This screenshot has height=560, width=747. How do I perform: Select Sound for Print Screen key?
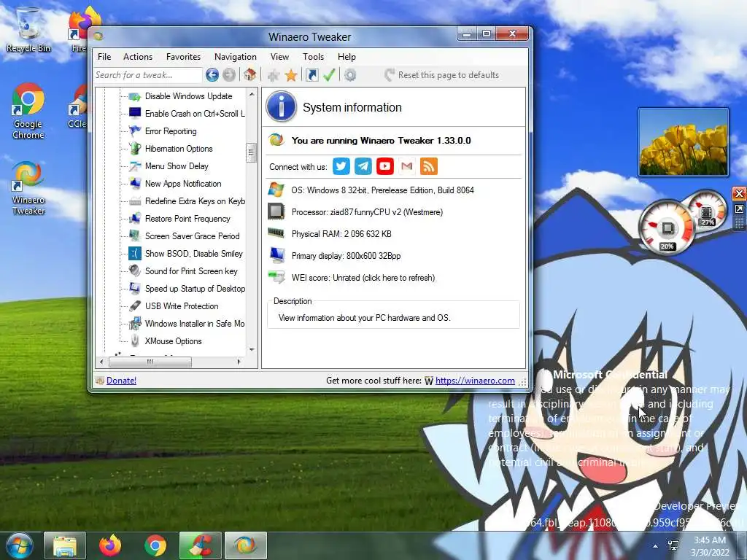[191, 271]
